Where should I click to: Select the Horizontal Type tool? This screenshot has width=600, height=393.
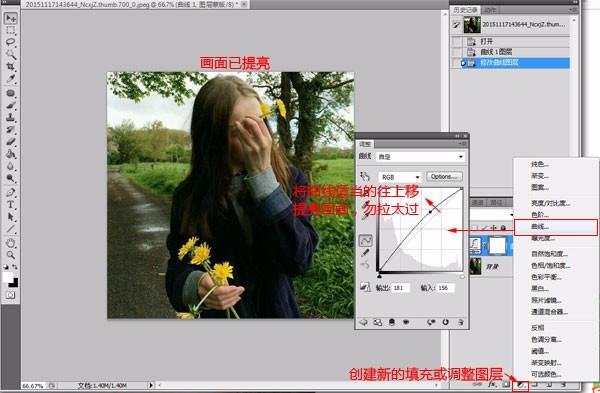pos(11,205)
